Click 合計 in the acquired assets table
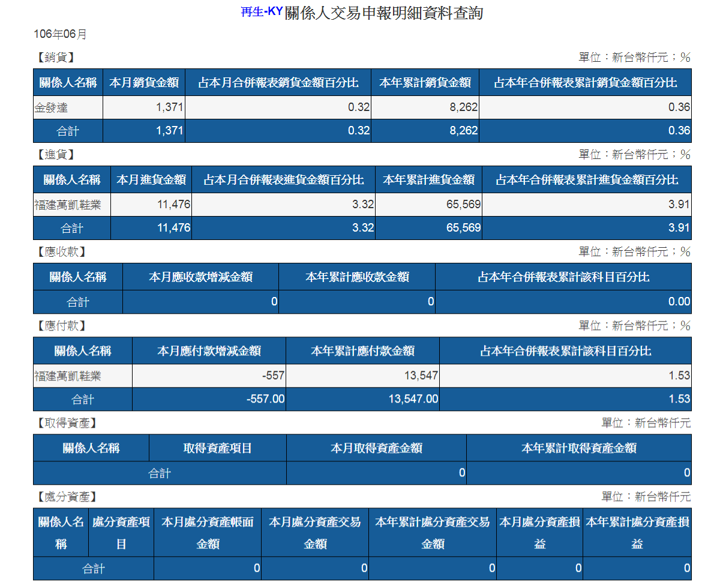The height and width of the screenshot is (588, 708). [160, 473]
